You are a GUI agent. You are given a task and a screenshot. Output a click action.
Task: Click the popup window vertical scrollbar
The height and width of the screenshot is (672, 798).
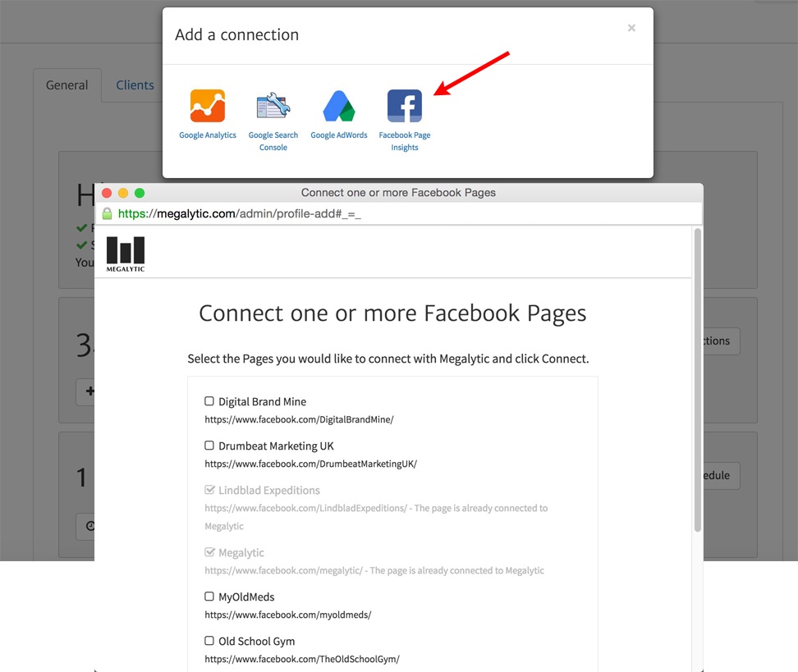coord(698,377)
